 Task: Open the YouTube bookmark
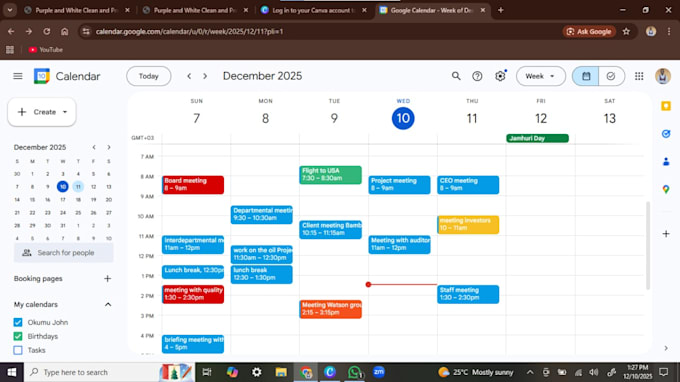click(46, 50)
